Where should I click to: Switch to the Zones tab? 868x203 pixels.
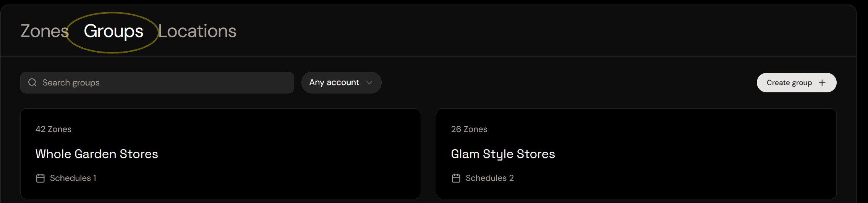coord(45,31)
